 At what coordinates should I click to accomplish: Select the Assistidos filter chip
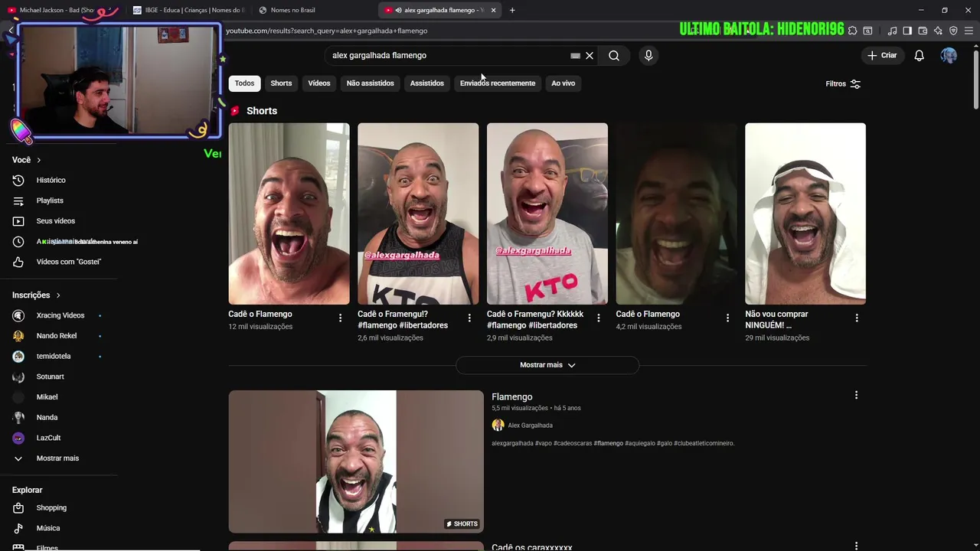426,83
